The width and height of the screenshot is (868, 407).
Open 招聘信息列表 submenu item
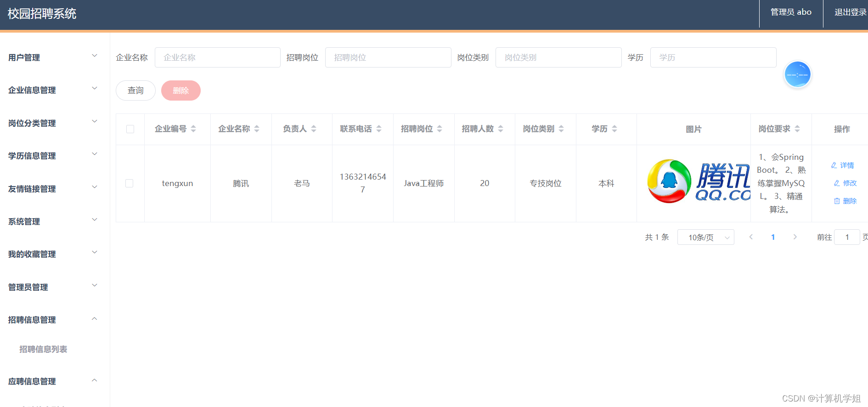pyautogui.click(x=43, y=349)
